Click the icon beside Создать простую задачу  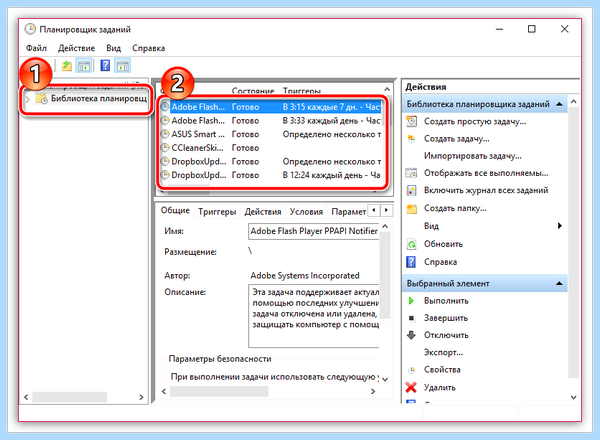click(411, 122)
